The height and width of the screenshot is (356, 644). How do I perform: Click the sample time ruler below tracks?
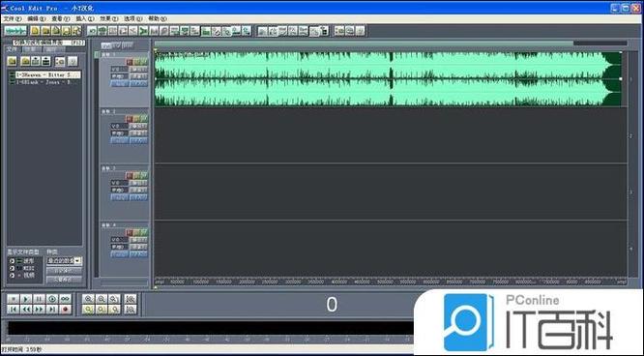coord(391,282)
